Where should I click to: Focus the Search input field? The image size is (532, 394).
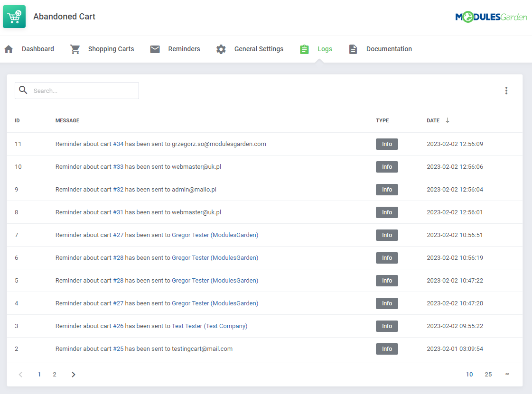[x=77, y=91]
